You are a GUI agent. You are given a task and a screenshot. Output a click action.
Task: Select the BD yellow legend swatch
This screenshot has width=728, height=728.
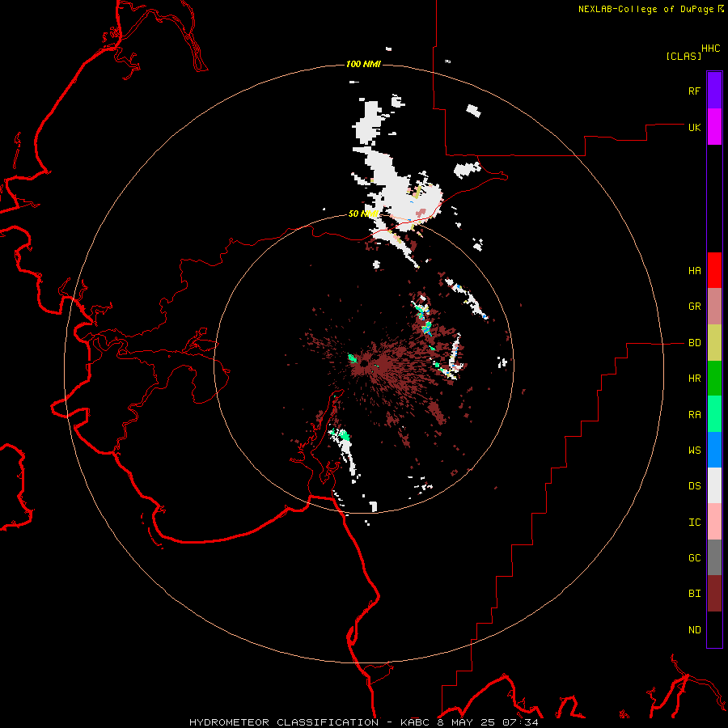pos(714,343)
